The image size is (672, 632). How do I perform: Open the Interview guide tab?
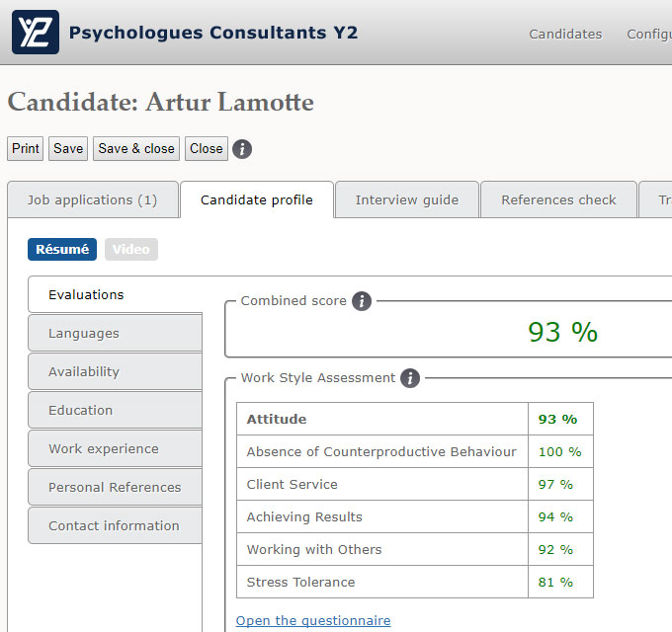coord(407,199)
